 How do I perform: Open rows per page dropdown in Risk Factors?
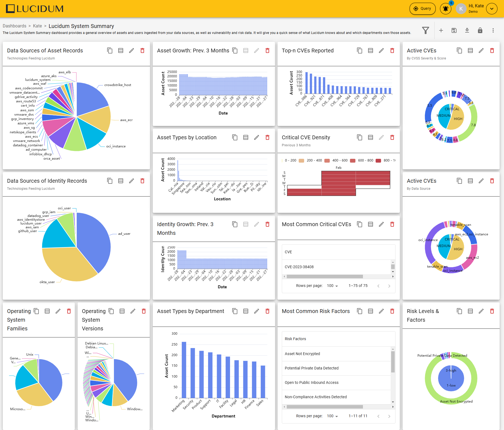(333, 416)
